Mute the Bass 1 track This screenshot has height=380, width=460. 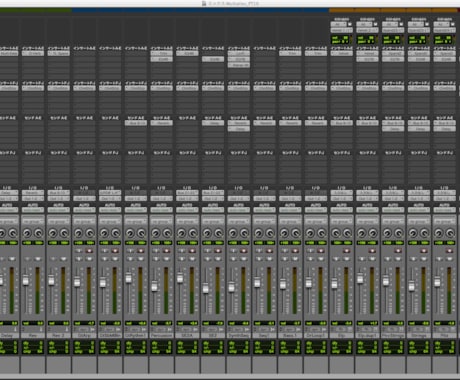(296, 259)
